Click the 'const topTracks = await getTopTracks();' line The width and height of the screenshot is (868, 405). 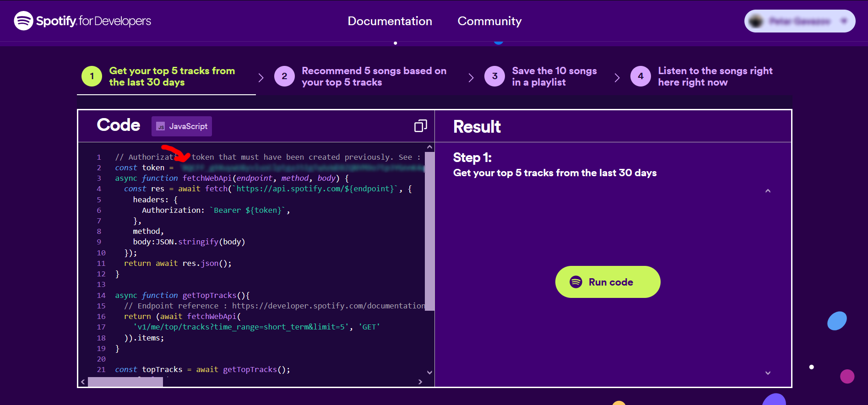click(202, 369)
